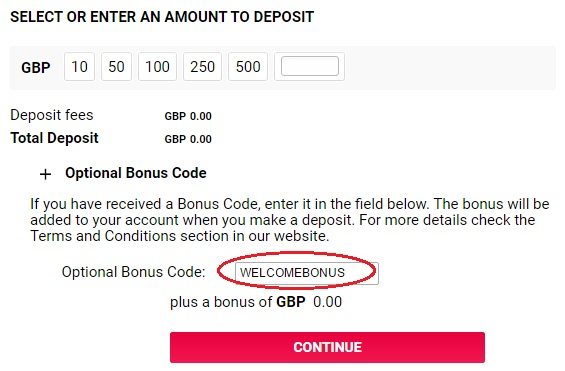This screenshot has width=565, height=371.
Task: Collapse the Optional Bonus Code section heading
Action: click(x=136, y=173)
